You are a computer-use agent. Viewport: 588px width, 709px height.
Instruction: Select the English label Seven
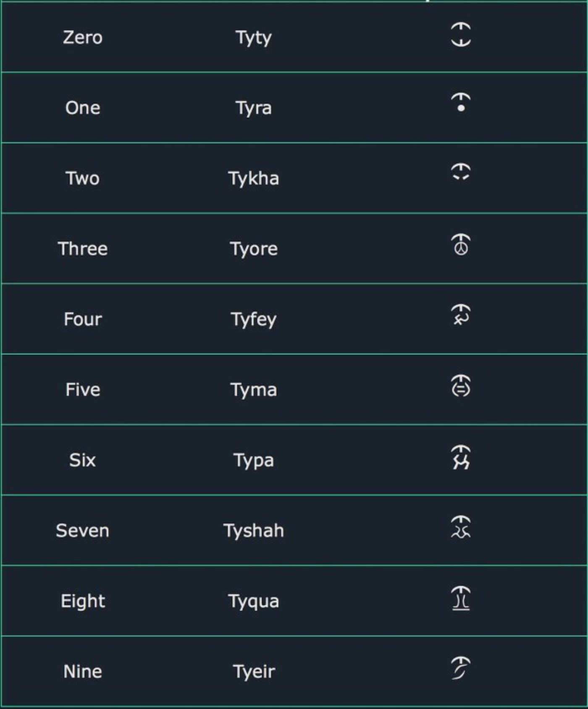[x=83, y=531]
